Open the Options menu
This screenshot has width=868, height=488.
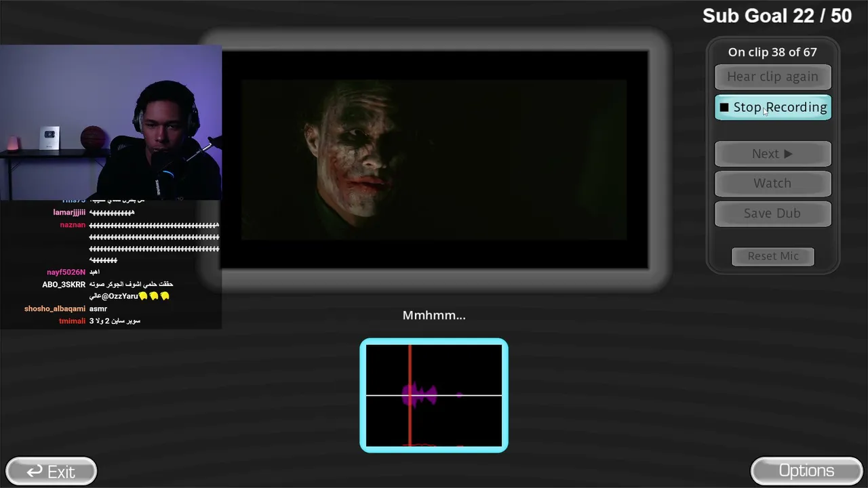[x=806, y=471]
